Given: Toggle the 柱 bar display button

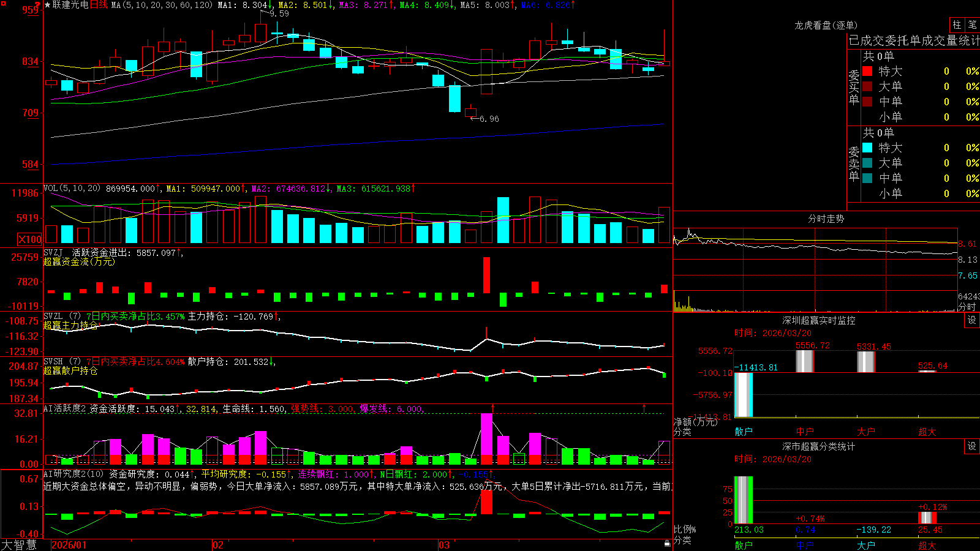Looking at the screenshot, I should pos(957,25).
